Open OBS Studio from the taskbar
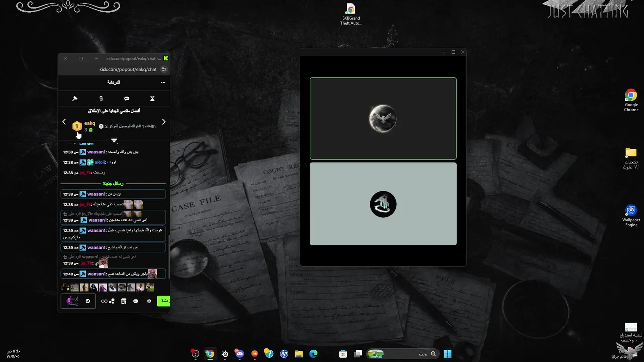644x362 pixels. (x=195, y=354)
